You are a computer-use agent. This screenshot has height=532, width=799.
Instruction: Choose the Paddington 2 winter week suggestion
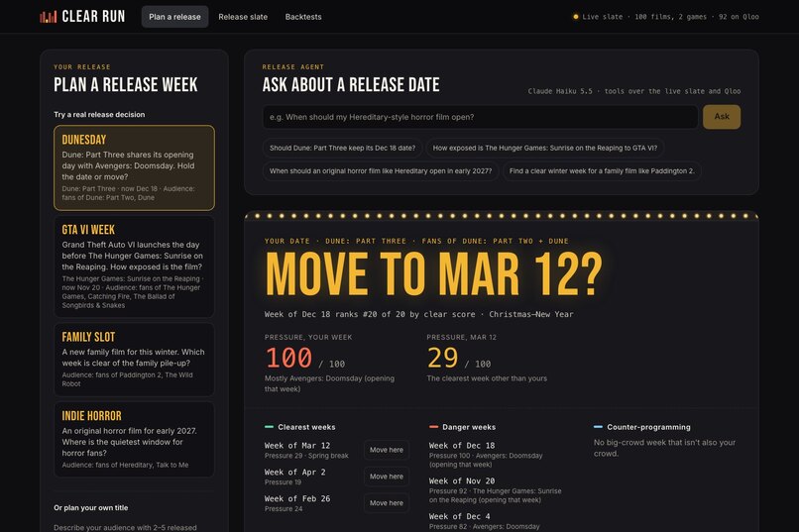pyautogui.click(x=602, y=171)
